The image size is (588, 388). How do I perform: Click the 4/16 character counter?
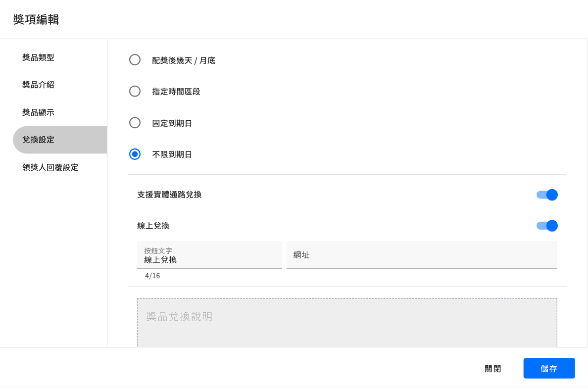point(152,276)
